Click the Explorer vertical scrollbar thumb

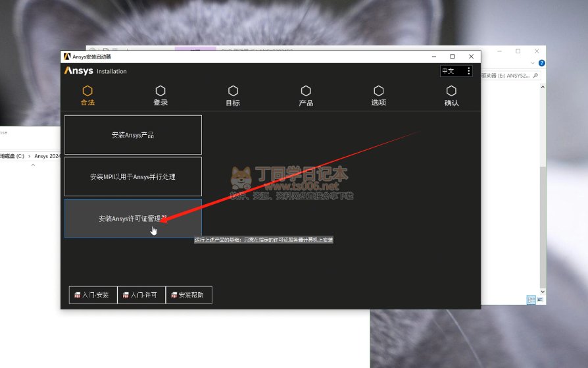click(x=543, y=226)
